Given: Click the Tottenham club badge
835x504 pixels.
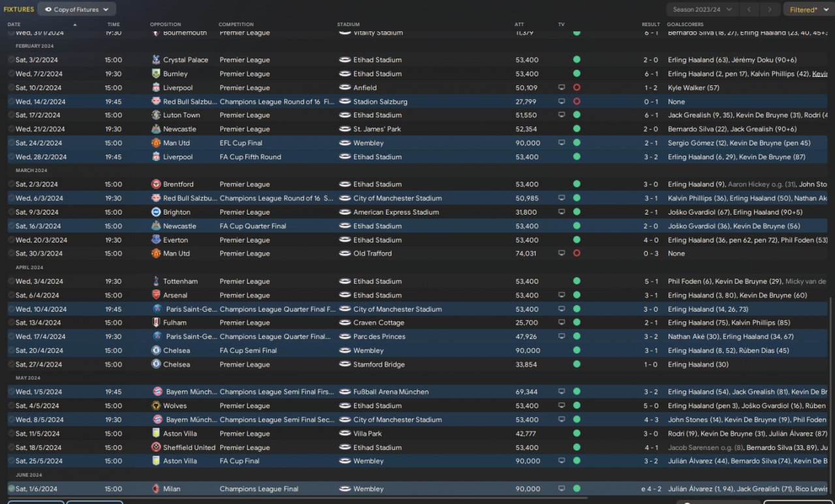Looking at the screenshot, I should 156,282.
